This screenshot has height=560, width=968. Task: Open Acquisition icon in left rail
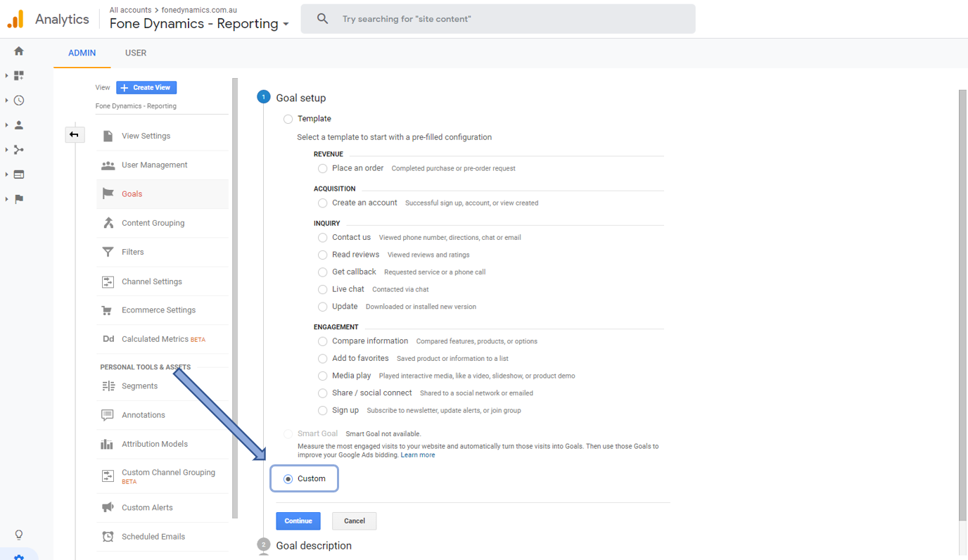point(19,150)
